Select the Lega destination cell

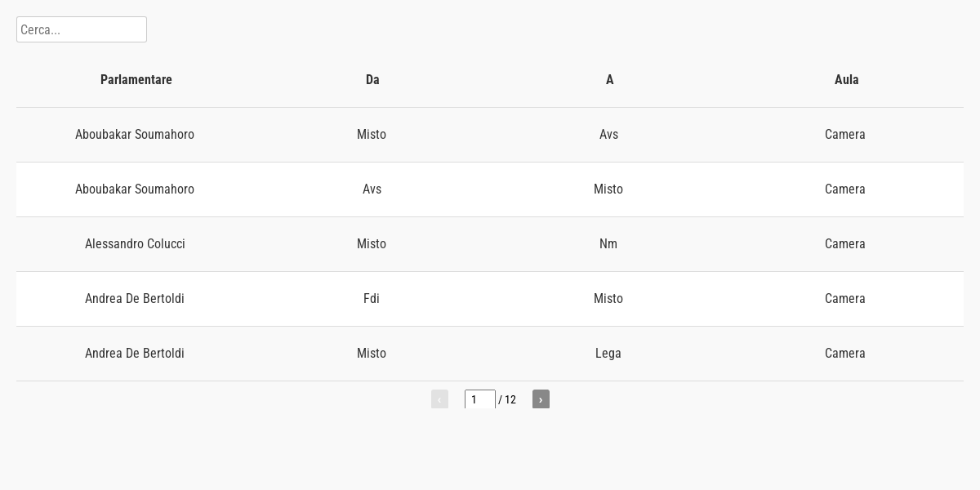tap(608, 354)
